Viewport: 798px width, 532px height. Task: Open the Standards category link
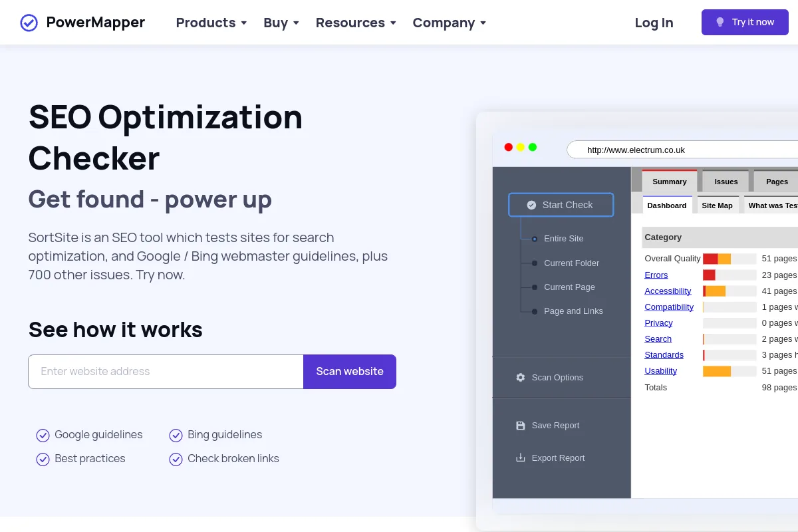pyautogui.click(x=664, y=354)
